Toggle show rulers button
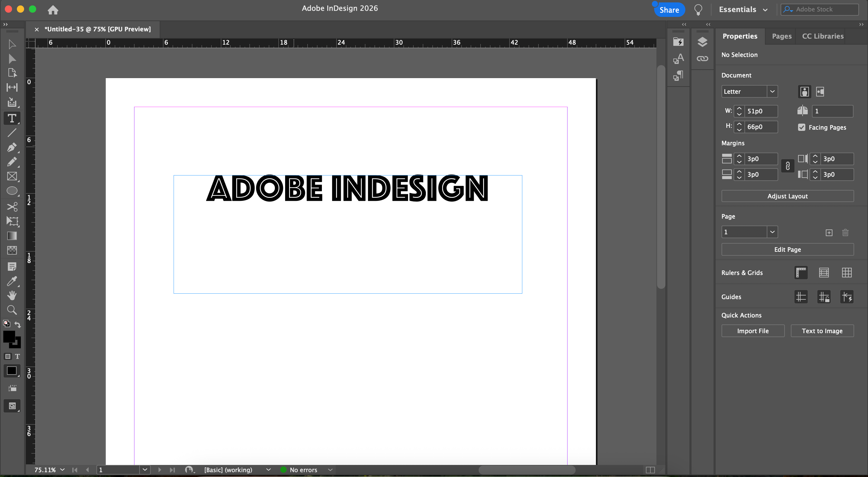This screenshot has height=477, width=868. point(801,273)
